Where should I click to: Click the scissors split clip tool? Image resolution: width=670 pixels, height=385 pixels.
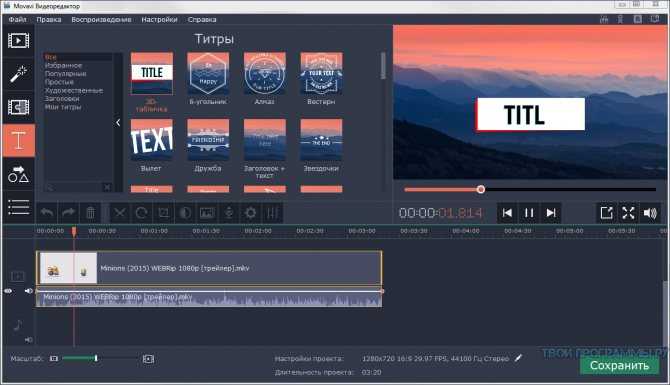point(120,212)
